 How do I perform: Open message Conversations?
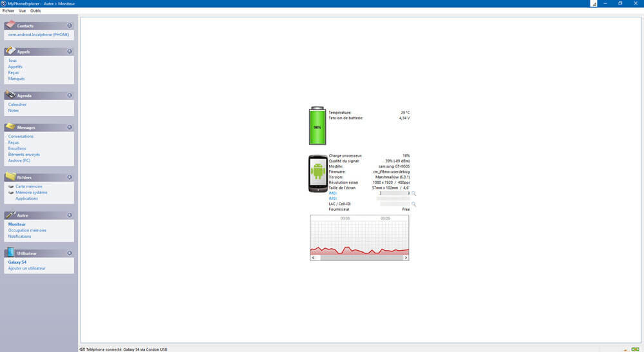pos(21,136)
